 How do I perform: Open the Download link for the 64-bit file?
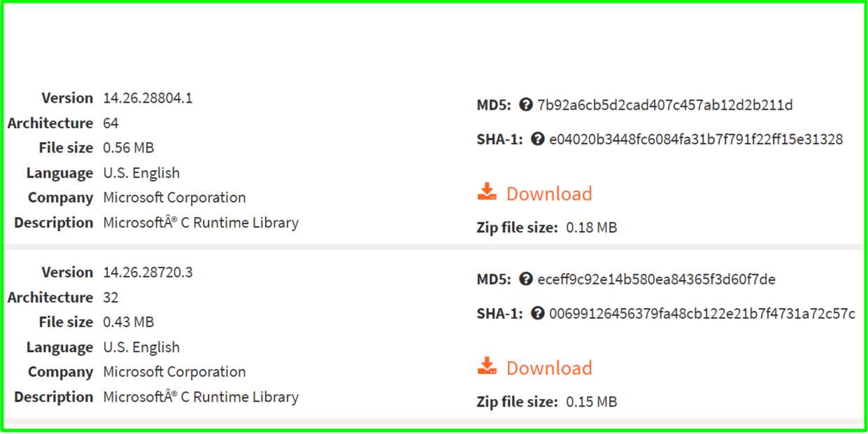coord(549,194)
